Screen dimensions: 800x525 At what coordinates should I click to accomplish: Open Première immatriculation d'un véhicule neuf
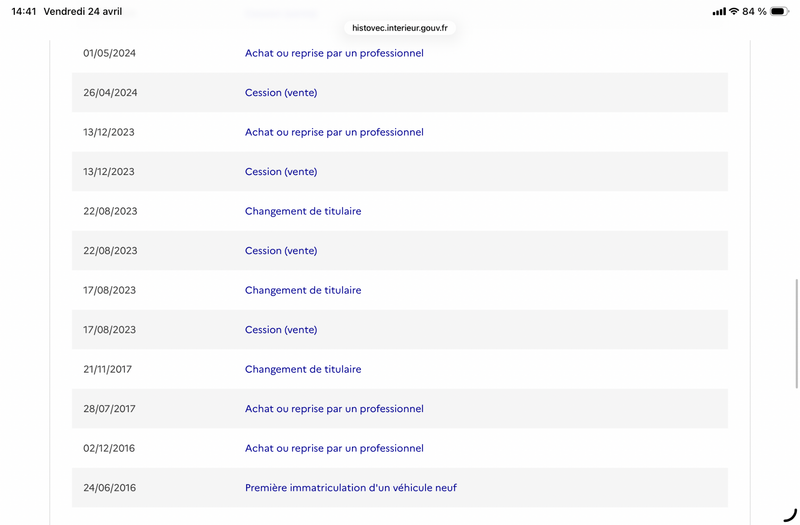click(351, 488)
